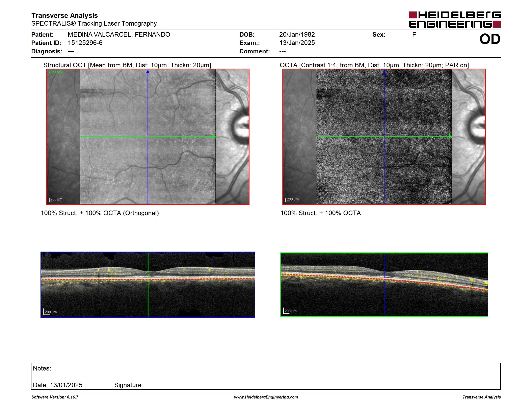The image size is (532, 411).
Task: Click the green-framed B-scan image
Action: (384, 285)
